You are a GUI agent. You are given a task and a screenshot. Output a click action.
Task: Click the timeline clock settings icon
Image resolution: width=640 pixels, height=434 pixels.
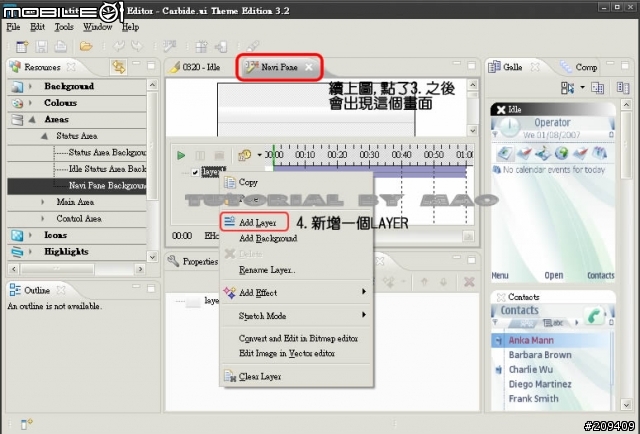[x=244, y=155]
